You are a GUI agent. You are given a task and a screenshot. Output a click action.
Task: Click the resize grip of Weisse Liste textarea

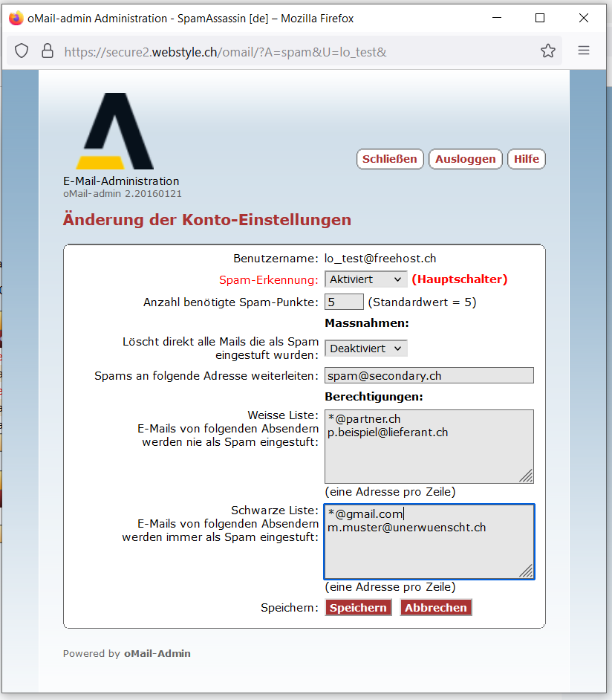[x=526, y=476]
